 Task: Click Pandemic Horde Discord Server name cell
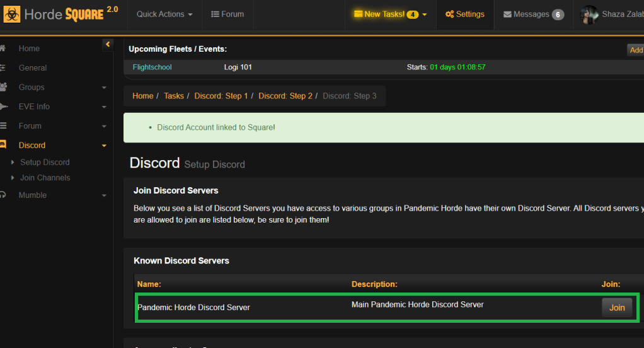pyautogui.click(x=193, y=308)
